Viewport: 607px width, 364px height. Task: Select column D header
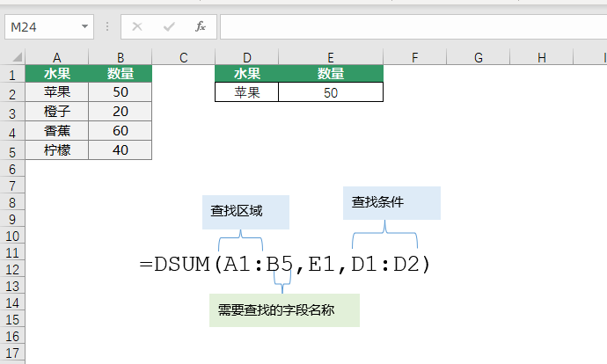[x=246, y=58]
